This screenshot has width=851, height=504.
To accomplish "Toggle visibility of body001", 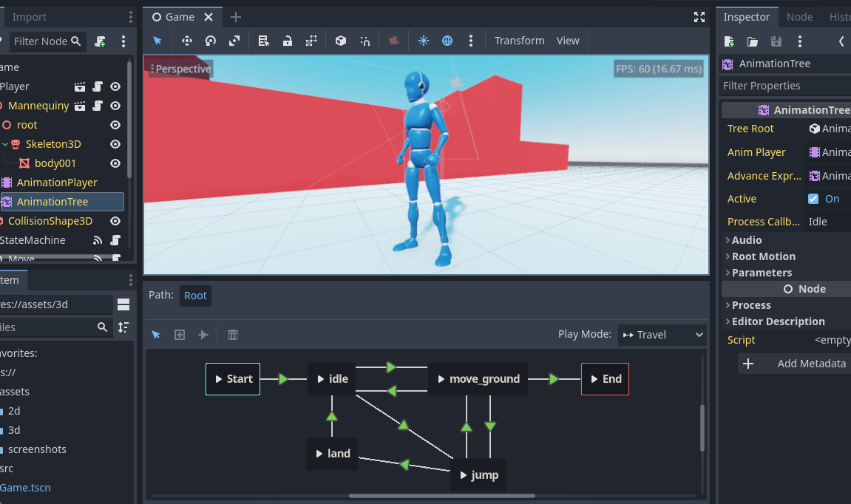I will [115, 163].
